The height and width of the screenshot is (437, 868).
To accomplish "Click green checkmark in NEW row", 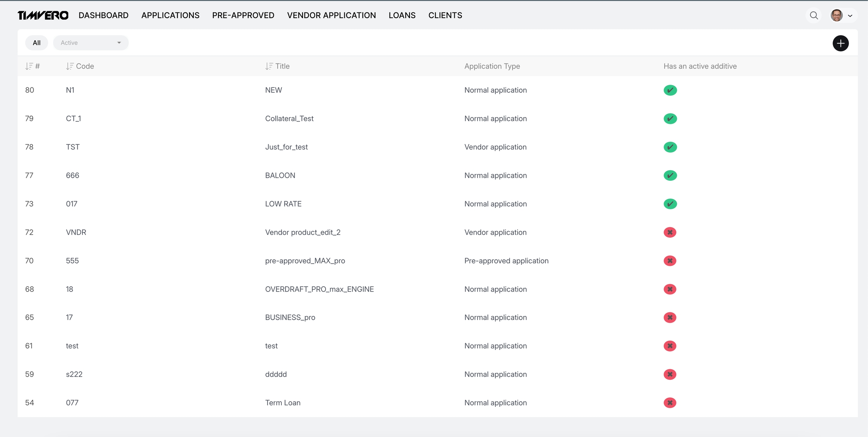I will tap(670, 90).
